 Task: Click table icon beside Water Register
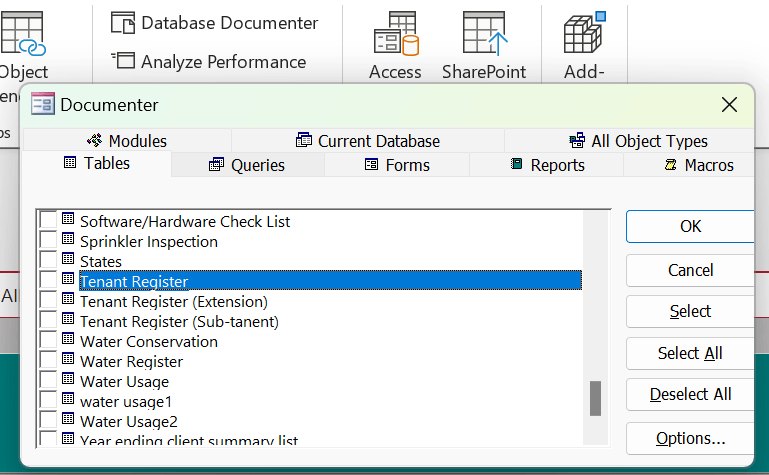pyautogui.click(x=68, y=359)
